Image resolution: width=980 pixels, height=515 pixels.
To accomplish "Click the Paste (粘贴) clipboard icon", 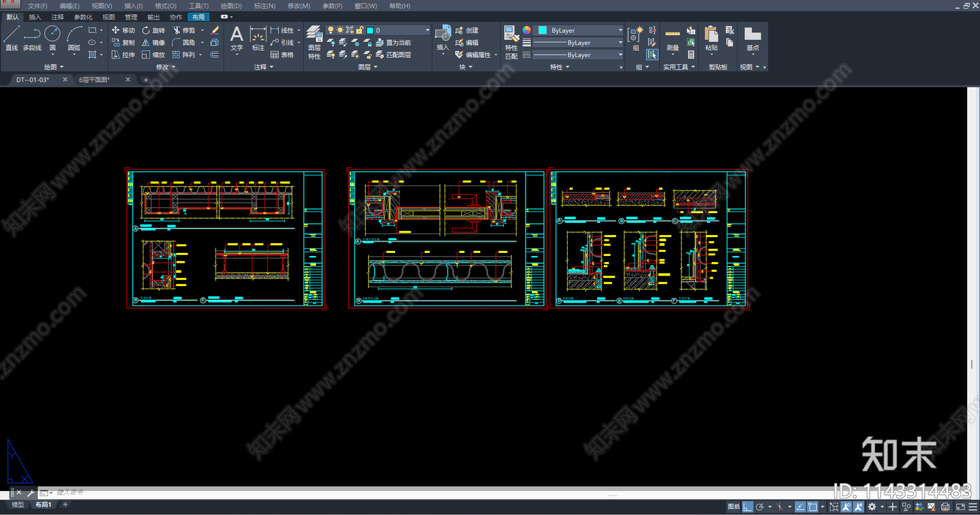I will tap(711, 39).
